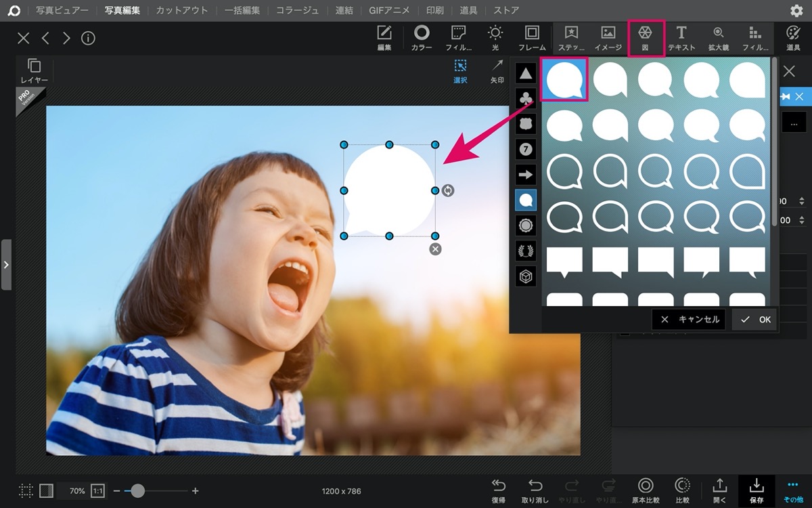Viewport: 812px width, 508px height.
Task: Click the shape picker's vertical scrollbar
Action: click(775, 142)
